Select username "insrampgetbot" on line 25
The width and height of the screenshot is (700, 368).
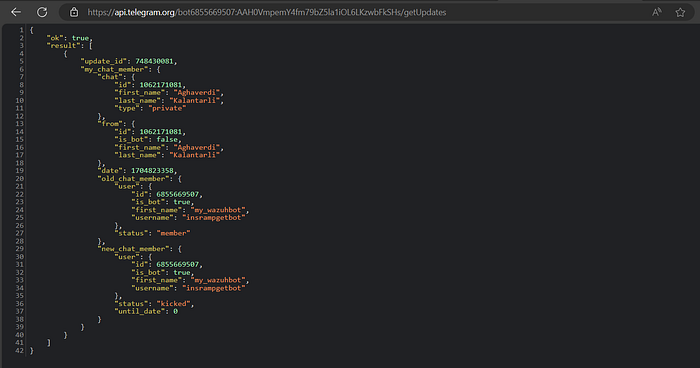coord(213,217)
